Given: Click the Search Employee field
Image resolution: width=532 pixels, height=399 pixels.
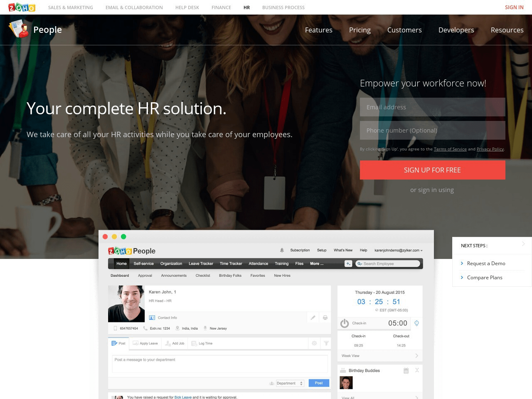Looking at the screenshot, I should [388, 264].
